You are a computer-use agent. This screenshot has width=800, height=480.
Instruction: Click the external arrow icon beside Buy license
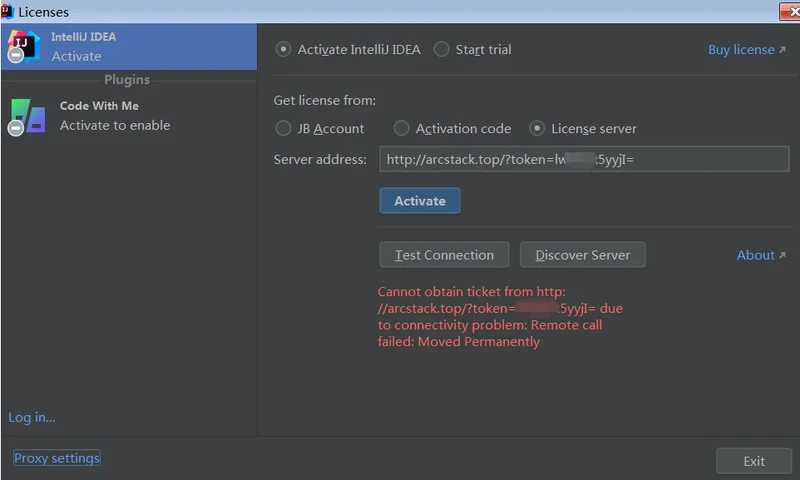tap(783, 50)
